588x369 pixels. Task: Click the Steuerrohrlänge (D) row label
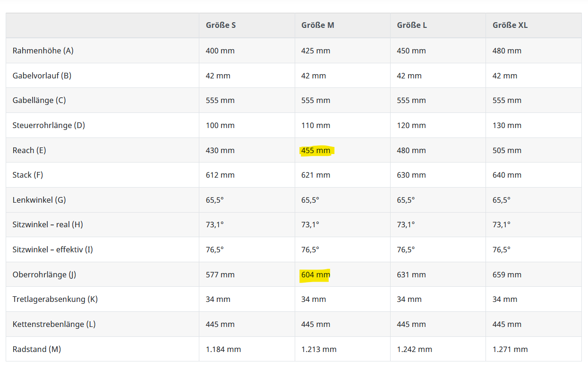tap(49, 125)
